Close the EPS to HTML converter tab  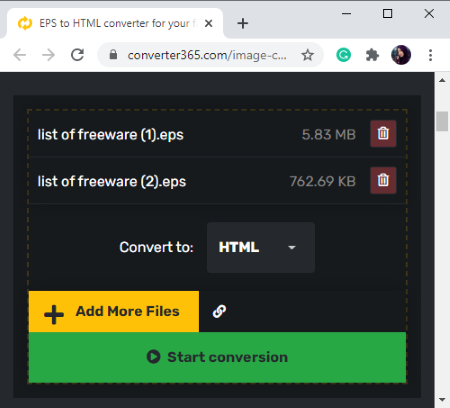(208, 23)
